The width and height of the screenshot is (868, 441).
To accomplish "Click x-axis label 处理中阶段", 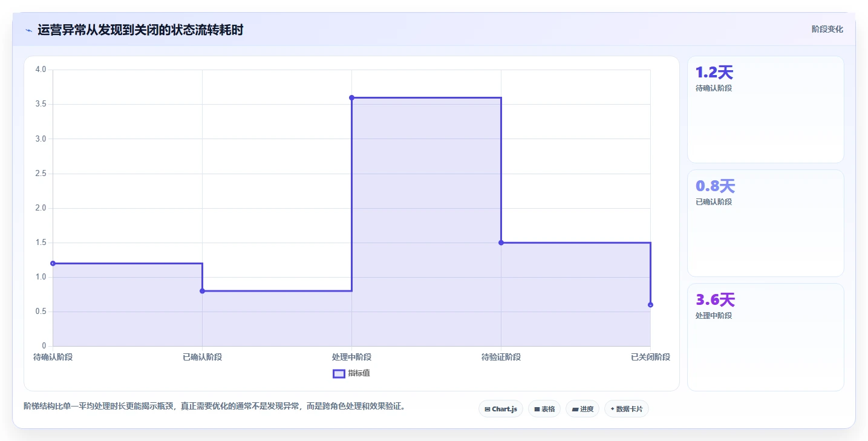I will pos(351,357).
